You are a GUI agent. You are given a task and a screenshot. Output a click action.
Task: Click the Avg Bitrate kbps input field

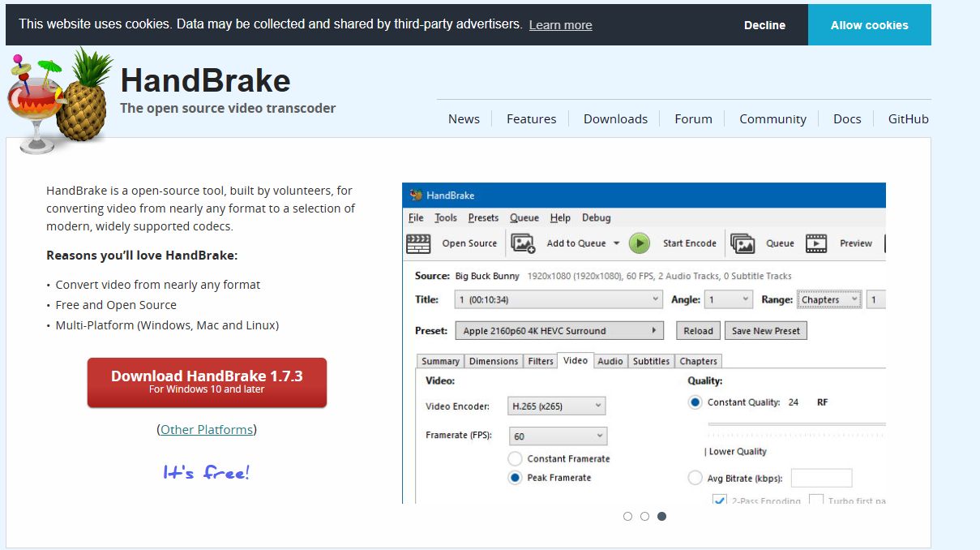(821, 479)
